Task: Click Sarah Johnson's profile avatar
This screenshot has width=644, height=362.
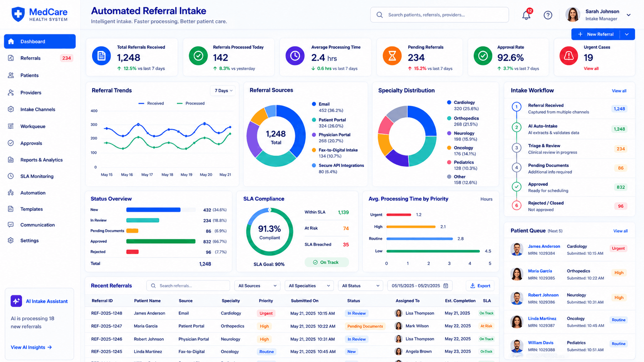Action: [x=573, y=15]
